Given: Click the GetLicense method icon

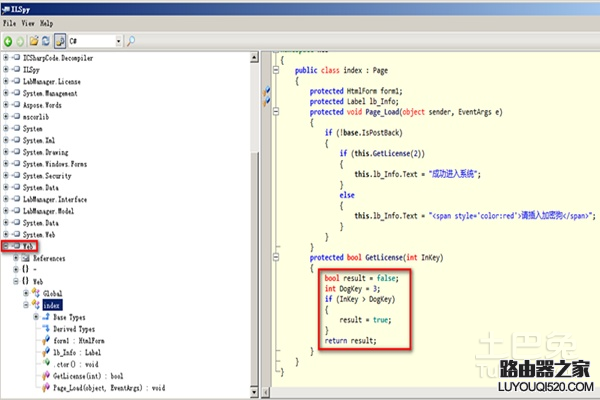Looking at the screenshot, I should (46, 376).
